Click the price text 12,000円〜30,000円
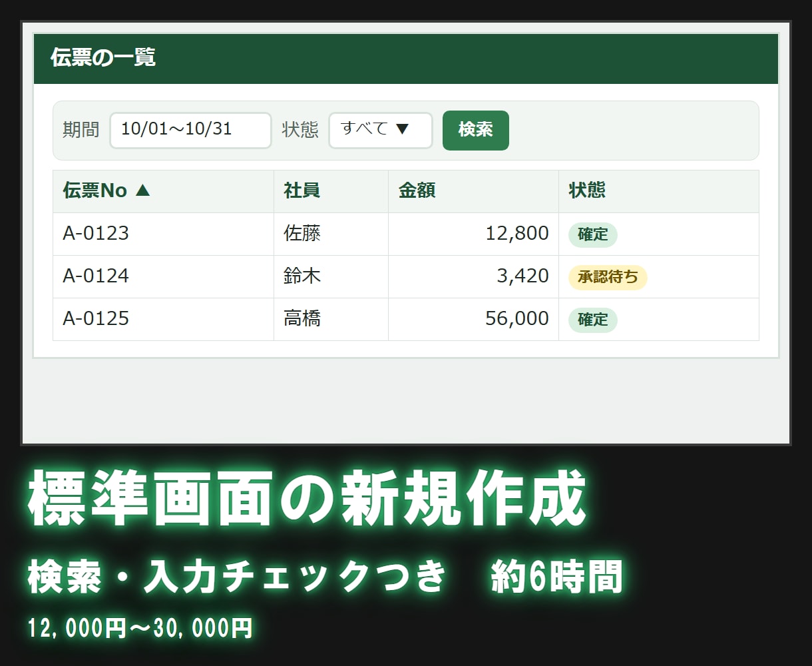 (140, 628)
